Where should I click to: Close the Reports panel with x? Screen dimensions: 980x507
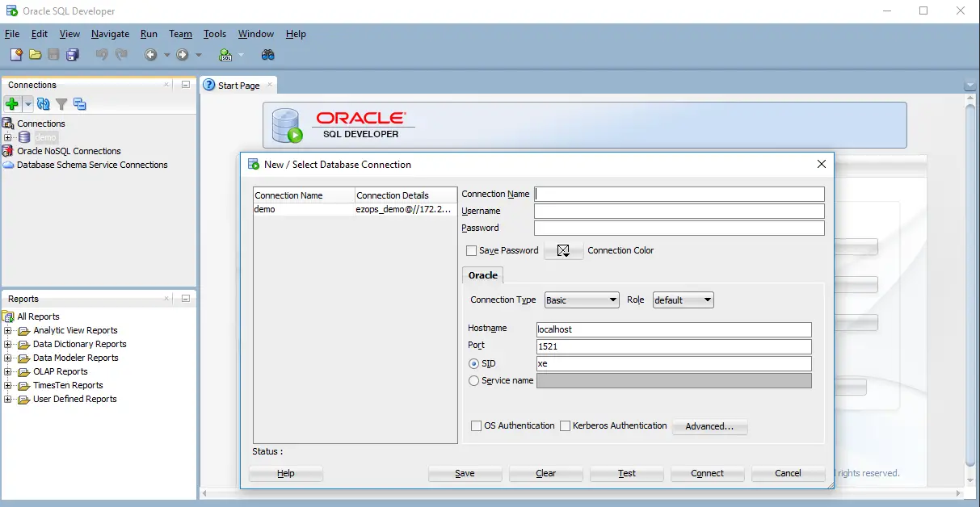tap(167, 299)
